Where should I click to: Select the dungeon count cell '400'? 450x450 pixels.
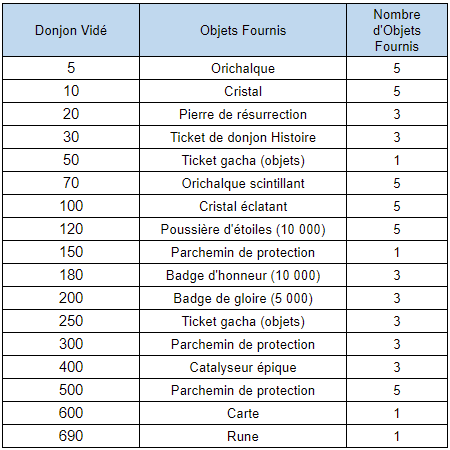[71, 367]
